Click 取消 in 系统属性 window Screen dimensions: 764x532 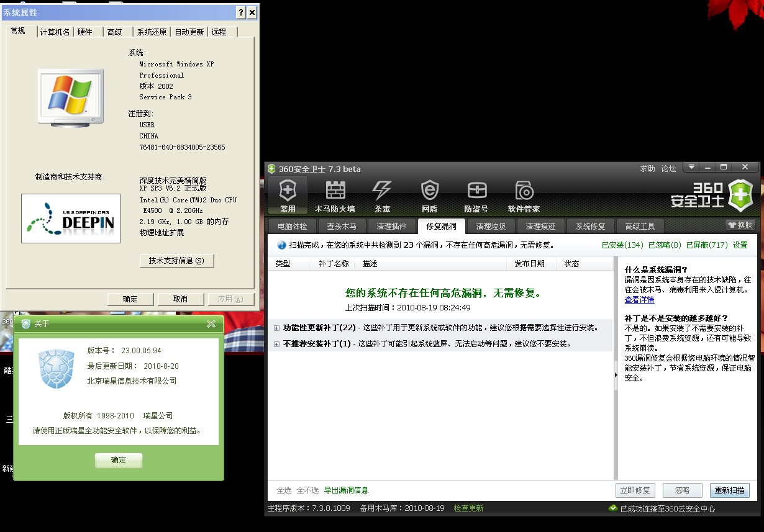[x=180, y=299]
